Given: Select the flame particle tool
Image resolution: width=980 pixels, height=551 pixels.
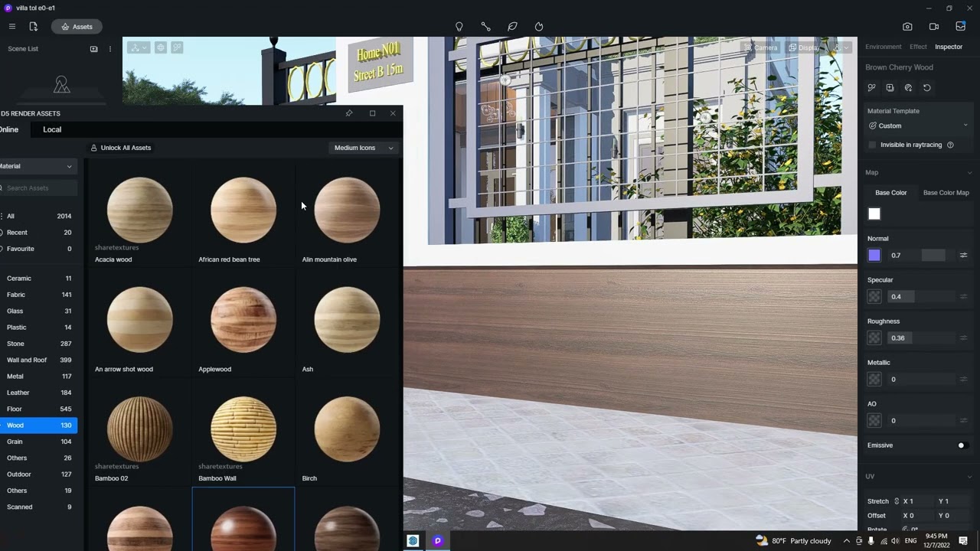Looking at the screenshot, I should point(539,27).
